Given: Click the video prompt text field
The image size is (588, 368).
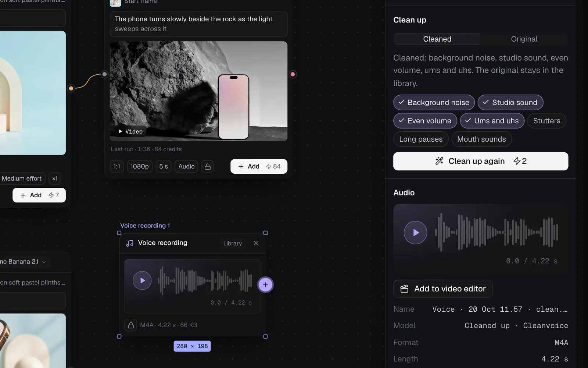Looking at the screenshot, I should (x=198, y=24).
